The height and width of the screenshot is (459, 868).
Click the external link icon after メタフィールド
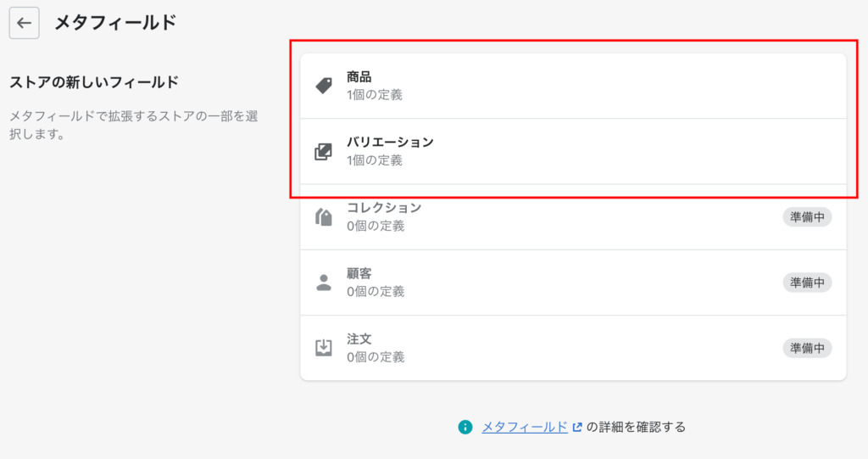tap(576, 427)
